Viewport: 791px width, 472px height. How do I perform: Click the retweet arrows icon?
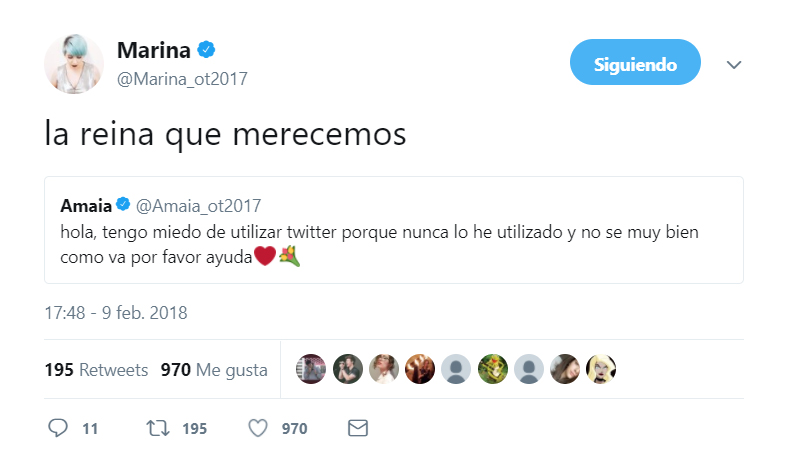pos(158,428)
